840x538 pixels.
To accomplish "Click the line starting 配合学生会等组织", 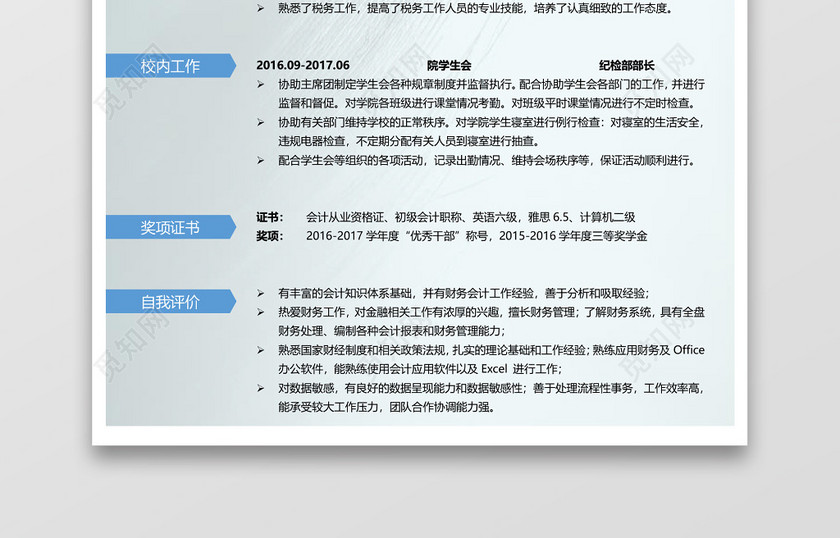I will [487, 160].
